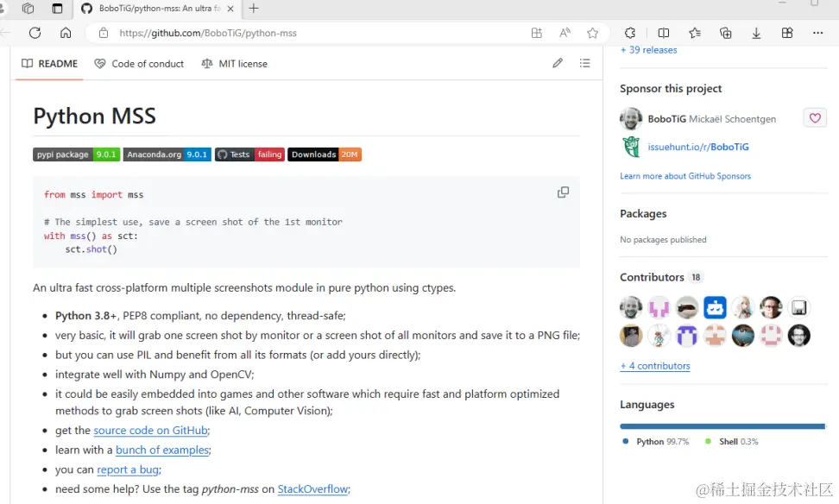Click the 'Sponsor this project' heading
Image resolution: width=839 pixels, height=504 pixels.
[671, 89]
